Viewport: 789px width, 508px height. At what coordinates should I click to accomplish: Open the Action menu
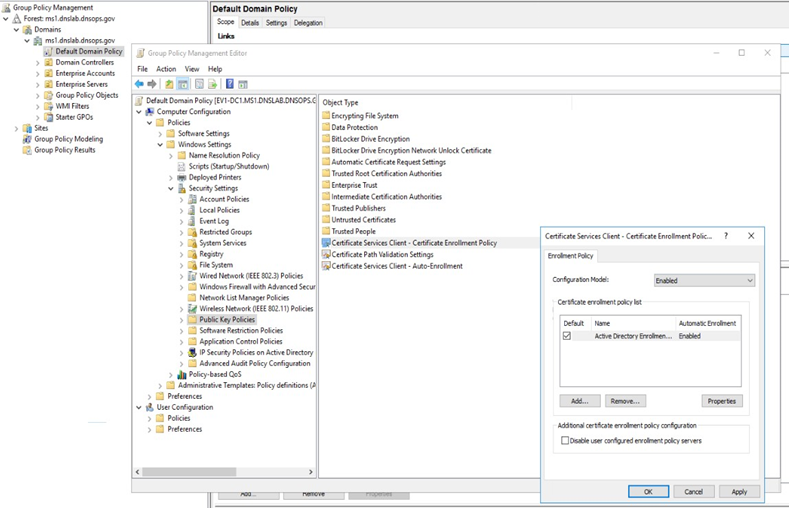(166, 69)
